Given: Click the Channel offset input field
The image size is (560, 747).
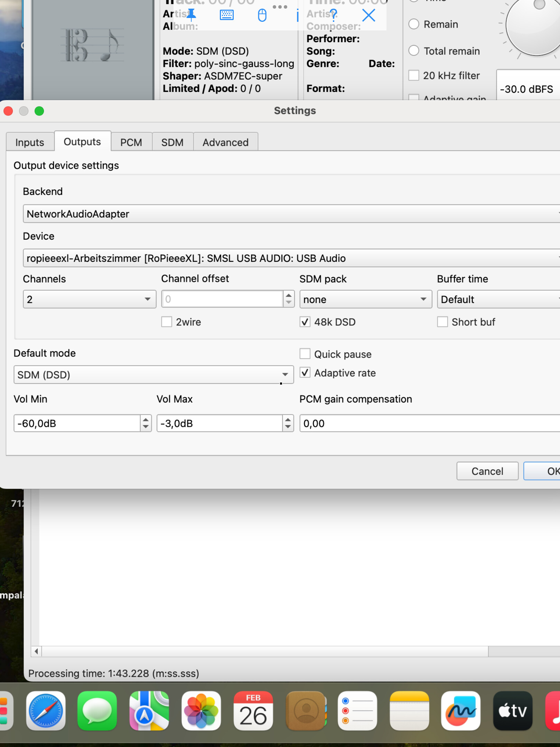Looking at the screenshot, I should [222, 299].
